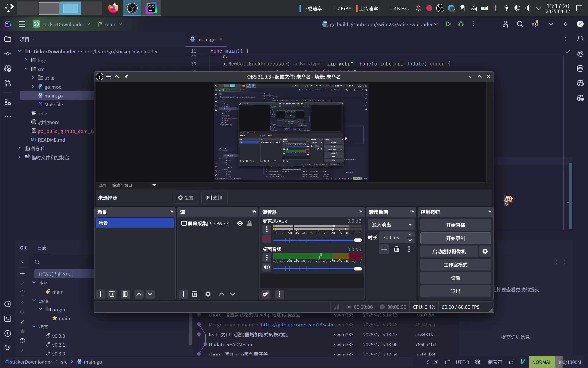588x368 pixels.
Task: Unmute 麦克风/Aux speaker icon
Action: tap(267, 239)
